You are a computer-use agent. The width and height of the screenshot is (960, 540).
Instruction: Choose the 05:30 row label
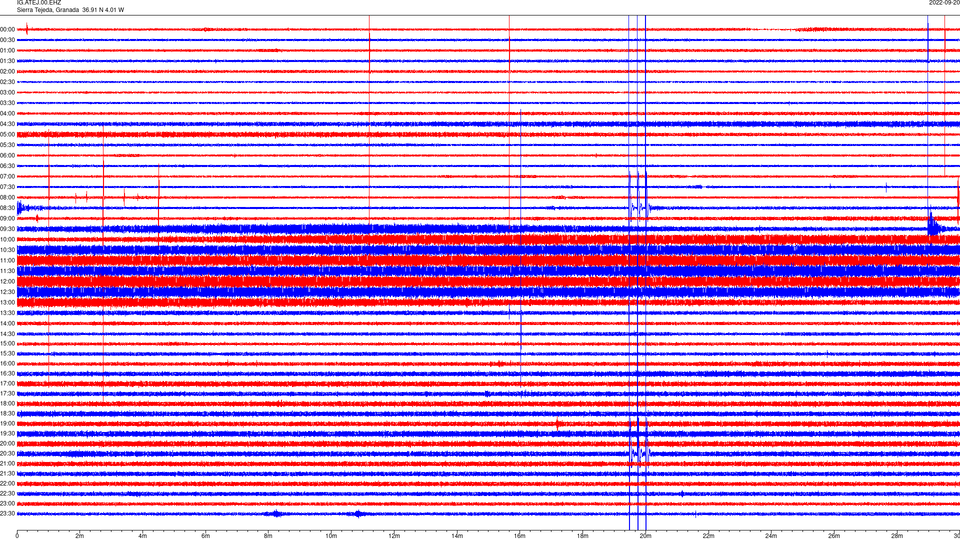tap(7, 145)
